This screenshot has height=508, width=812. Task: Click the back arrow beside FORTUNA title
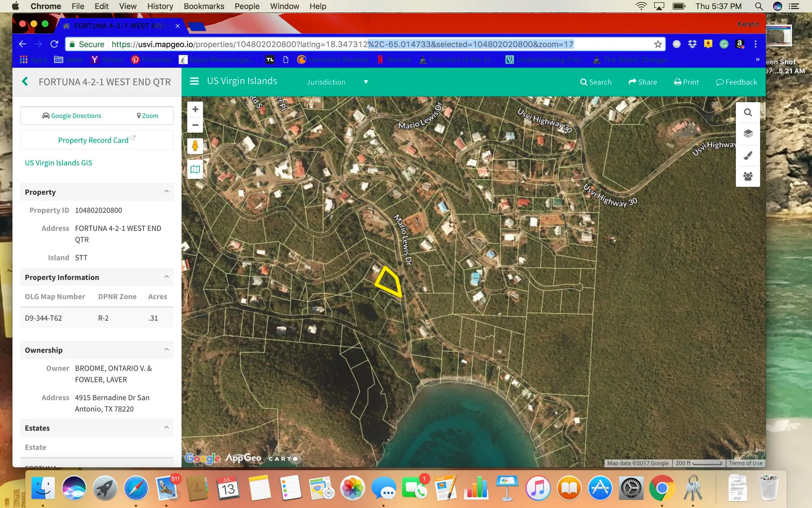pos(25,82)
